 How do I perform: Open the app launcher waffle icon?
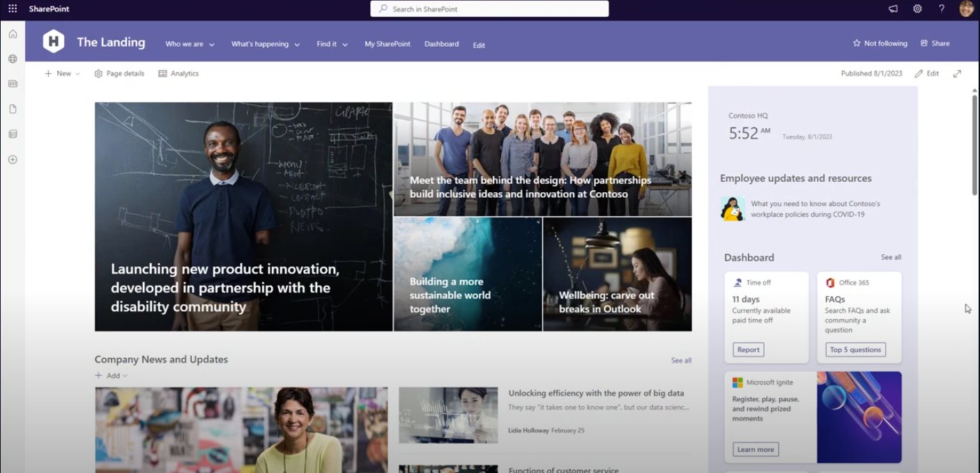(13, 9)
